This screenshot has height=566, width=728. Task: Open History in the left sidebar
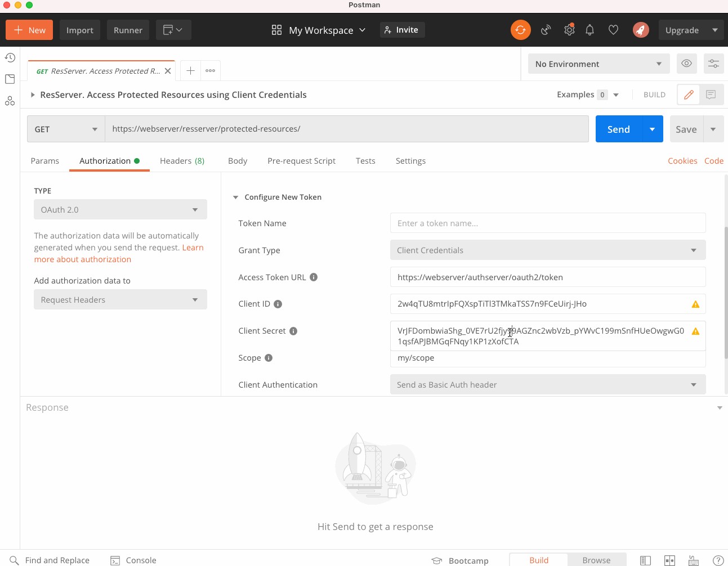tap(10, 57)
